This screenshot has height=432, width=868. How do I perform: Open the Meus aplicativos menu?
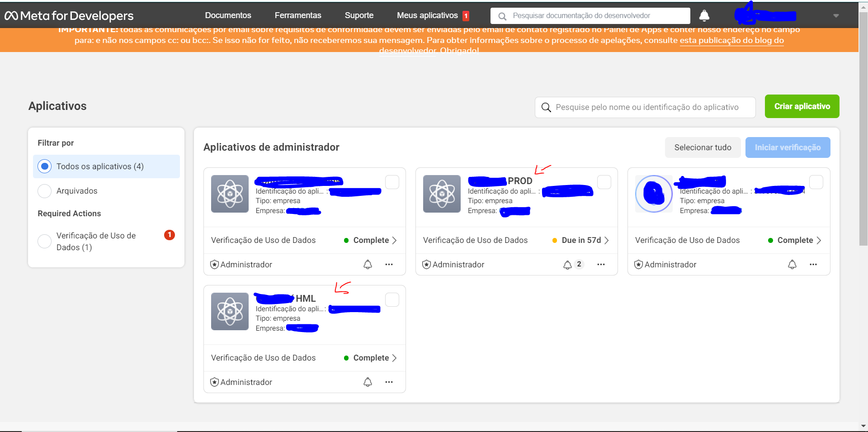427,15
